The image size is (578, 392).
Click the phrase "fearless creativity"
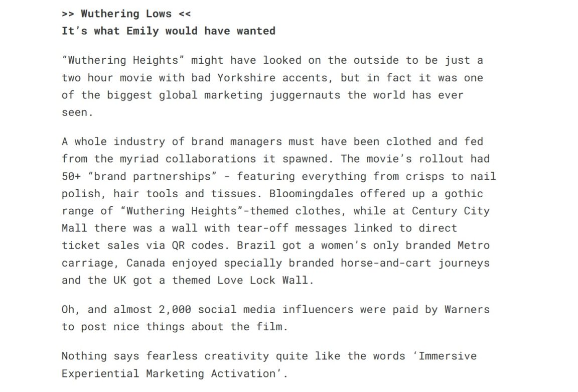[207, 356]
